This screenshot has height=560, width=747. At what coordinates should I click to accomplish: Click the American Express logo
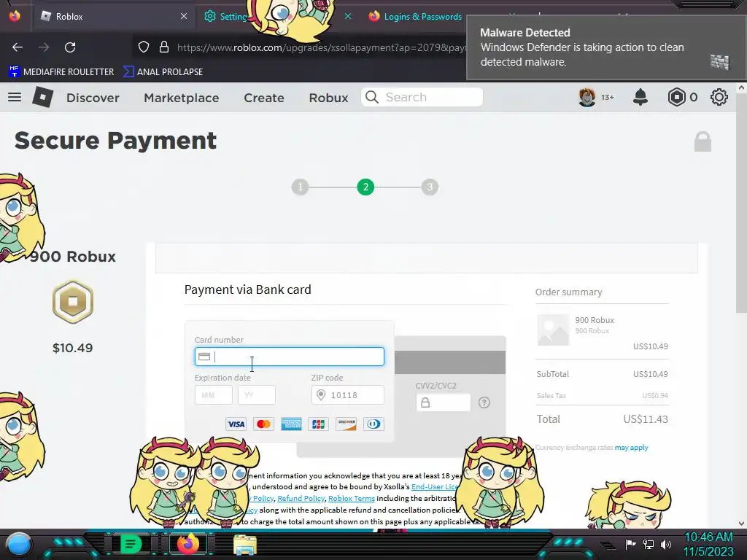tap(291, 424)
